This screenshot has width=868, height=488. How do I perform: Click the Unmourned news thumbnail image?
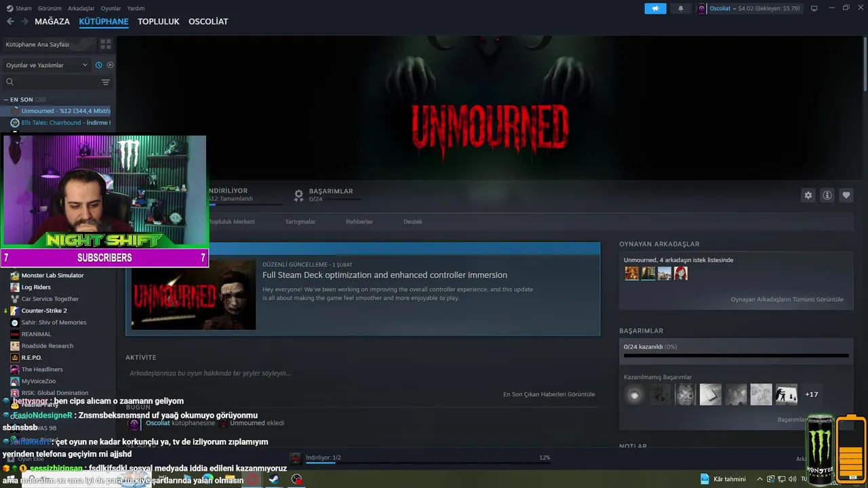click(x=193, y=295)
